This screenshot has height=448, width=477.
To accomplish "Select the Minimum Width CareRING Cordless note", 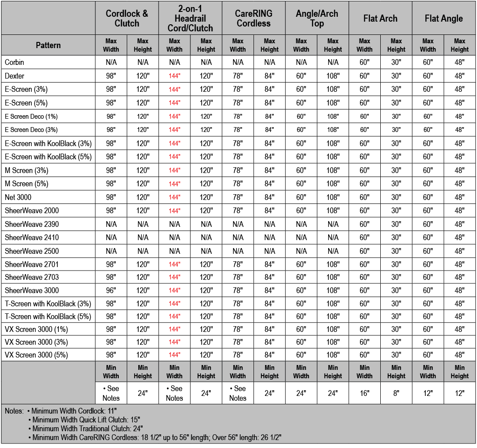I will pyautogui.click(x=157, y=437).
